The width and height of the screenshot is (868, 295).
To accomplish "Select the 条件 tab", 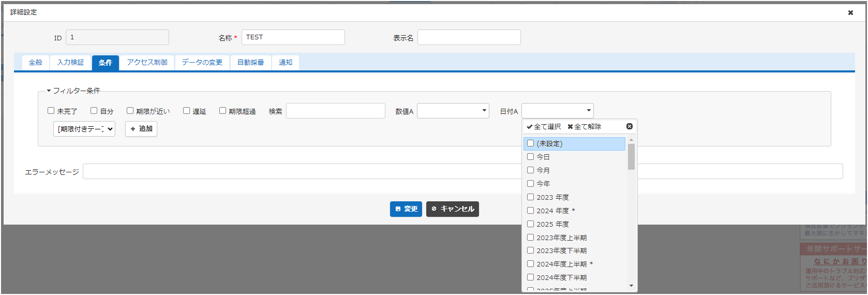I will point(106,63).
